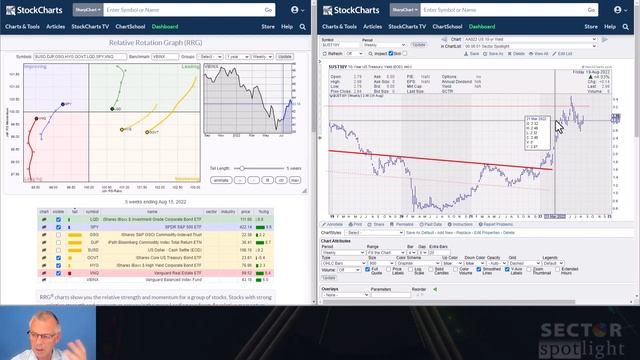Open Range Fill the Chart dropdown
This screenshot has height=360, width=640.
385,253
